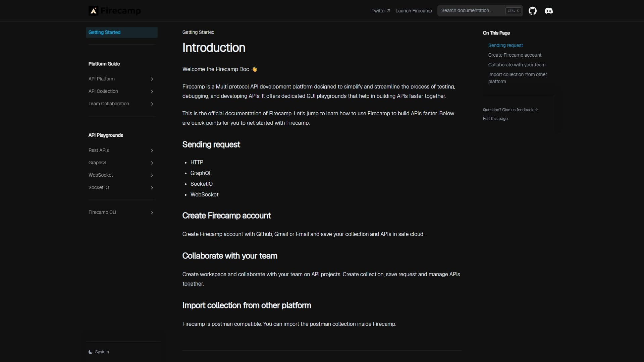Viewport: 644px width, 362px height.
Task: Click the Firecamp wordmark in header
Action: 121,11
